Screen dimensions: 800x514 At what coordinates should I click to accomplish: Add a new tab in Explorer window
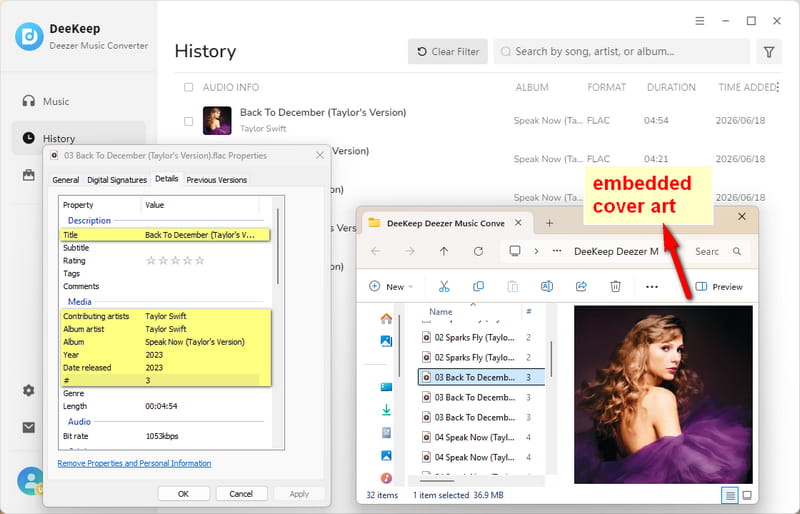point(549,223)
